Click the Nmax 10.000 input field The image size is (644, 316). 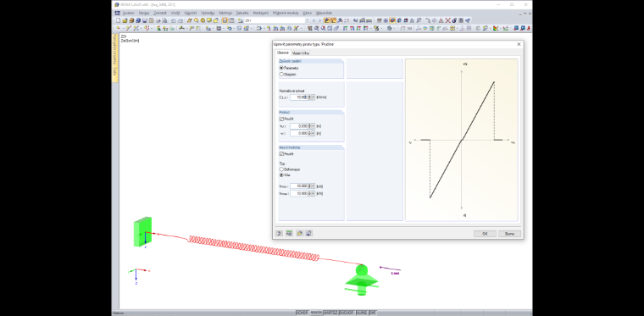[298, 193]
